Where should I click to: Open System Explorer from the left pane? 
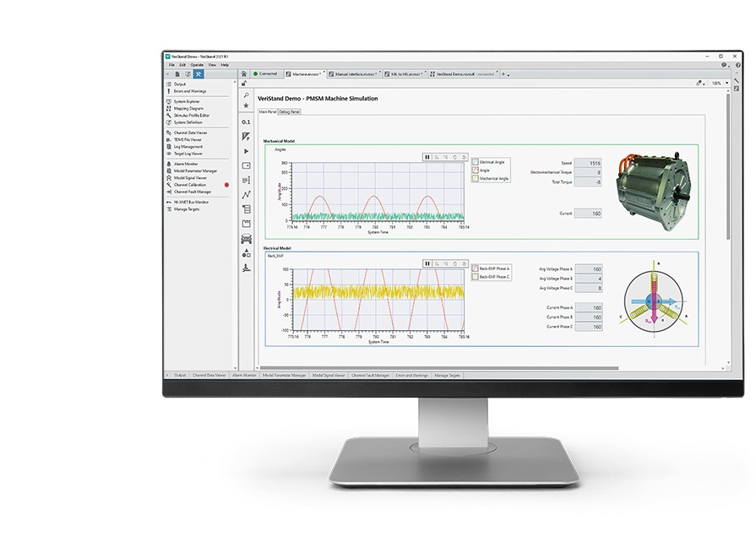(x=188, y=101)
